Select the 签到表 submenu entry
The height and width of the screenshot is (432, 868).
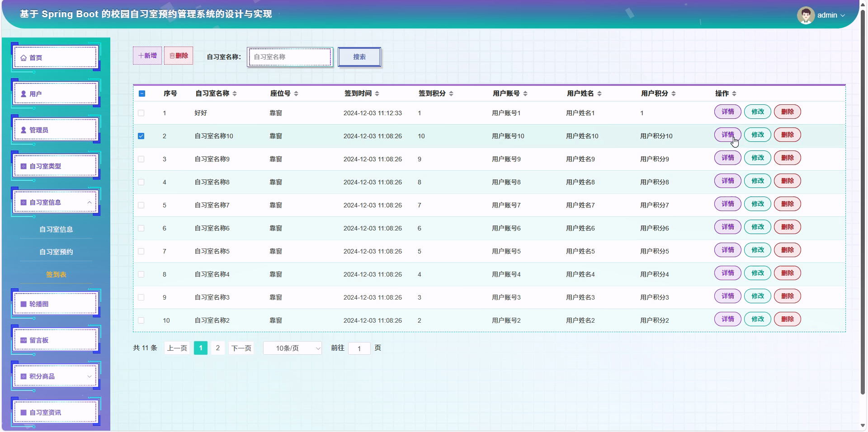pos(56,274)
